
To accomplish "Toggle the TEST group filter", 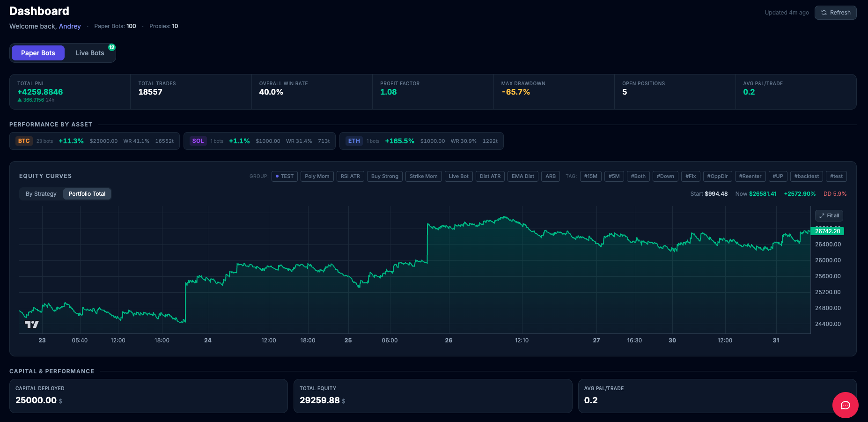I will 285,177.
